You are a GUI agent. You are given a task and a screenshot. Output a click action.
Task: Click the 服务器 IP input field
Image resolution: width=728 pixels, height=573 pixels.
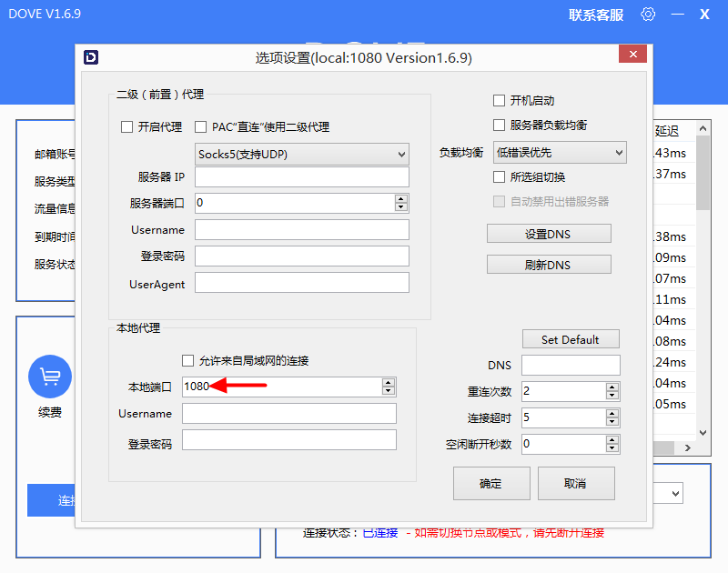click(302, 177)
